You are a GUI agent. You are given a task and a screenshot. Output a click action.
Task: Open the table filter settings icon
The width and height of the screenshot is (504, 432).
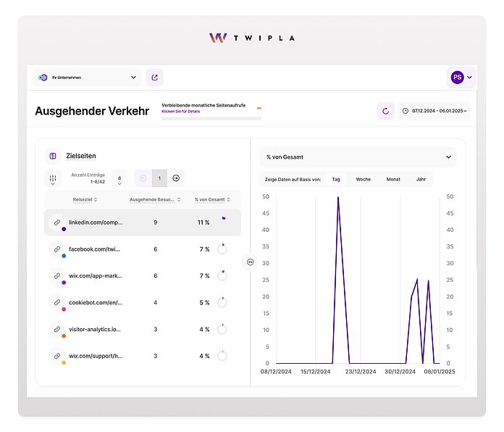(52, 178)
